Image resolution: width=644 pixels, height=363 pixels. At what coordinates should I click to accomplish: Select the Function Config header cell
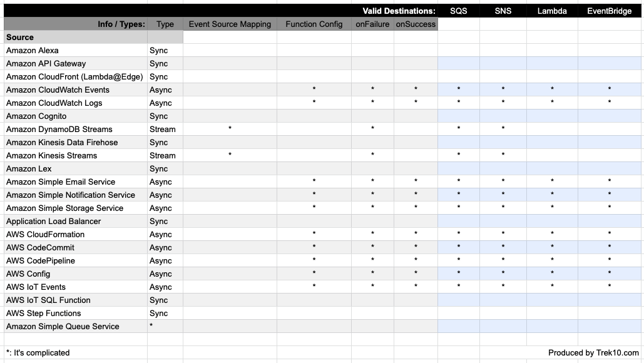tap(314, 24)
